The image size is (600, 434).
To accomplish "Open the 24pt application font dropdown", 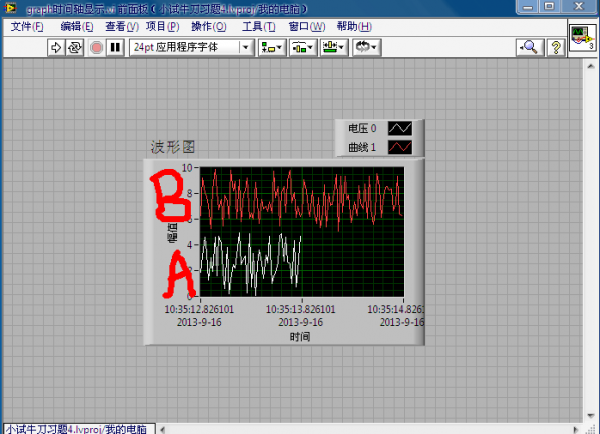I will pos(191,47).
